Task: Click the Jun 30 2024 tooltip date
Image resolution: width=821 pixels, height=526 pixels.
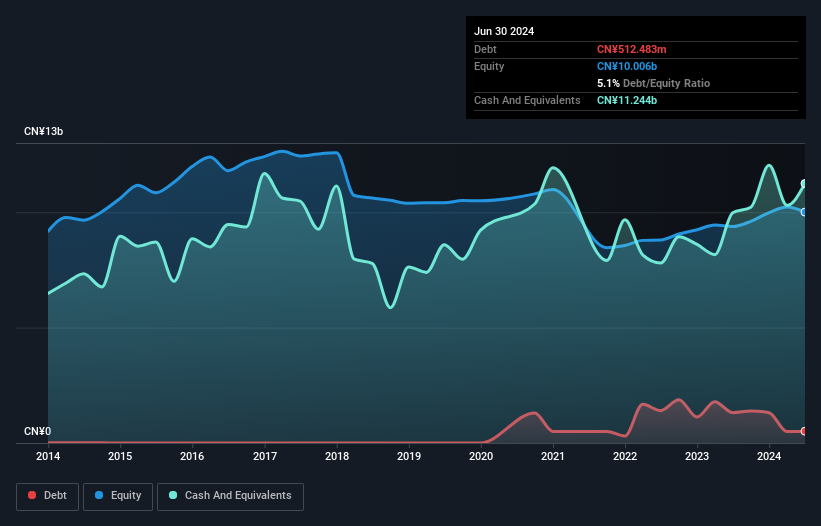Action: [504, 31]
